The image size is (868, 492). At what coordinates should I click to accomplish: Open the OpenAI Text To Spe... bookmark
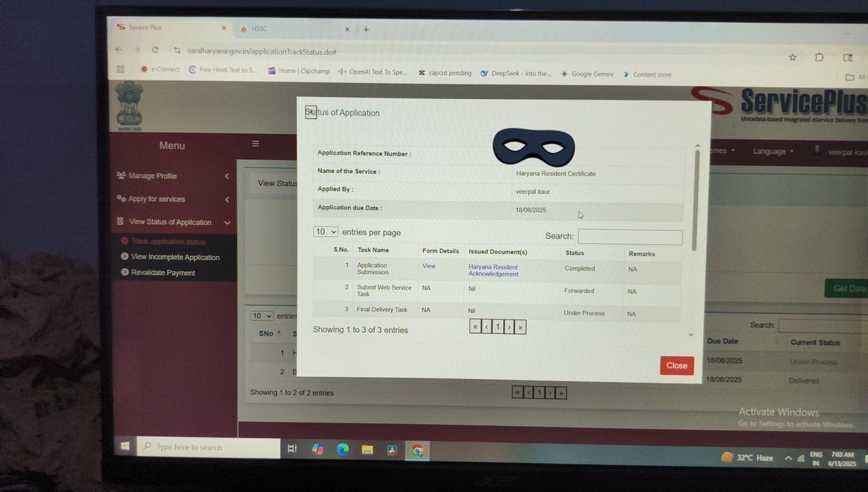(x=373, y=72)
